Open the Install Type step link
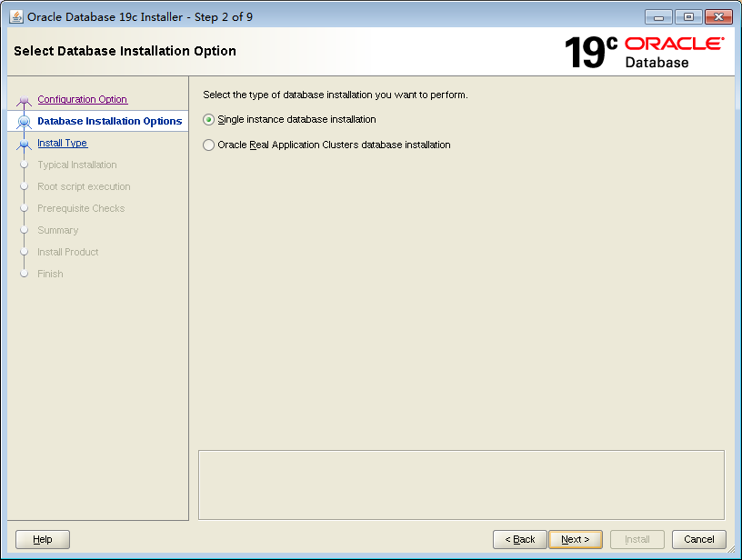 tap(62, 143)
